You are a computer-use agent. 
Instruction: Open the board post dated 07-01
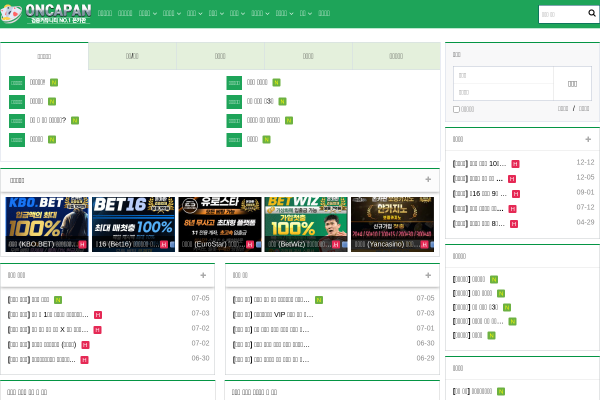coord(271,330)
